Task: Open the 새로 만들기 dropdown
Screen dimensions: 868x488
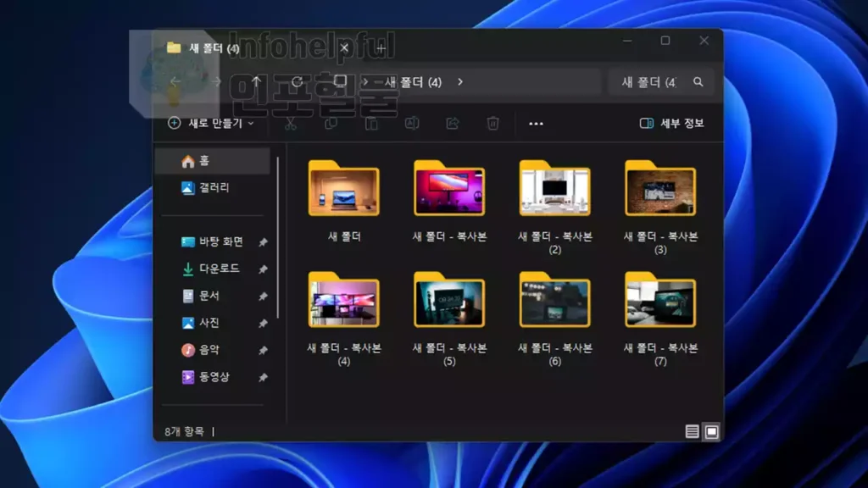Action: point(211,123)
